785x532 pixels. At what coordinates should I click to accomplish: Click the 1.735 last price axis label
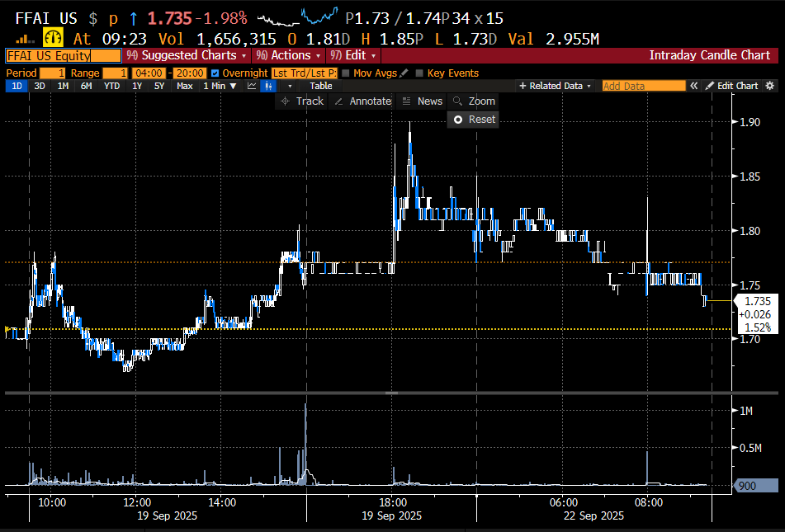756,301
